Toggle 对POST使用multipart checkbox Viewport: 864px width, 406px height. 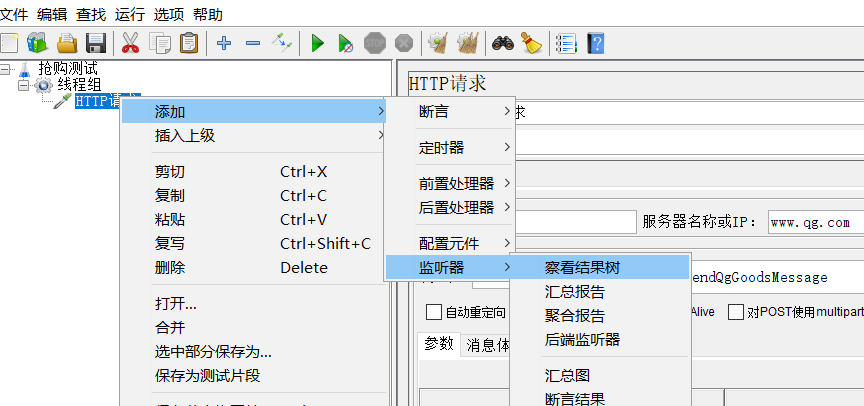[x=736, y=312]
